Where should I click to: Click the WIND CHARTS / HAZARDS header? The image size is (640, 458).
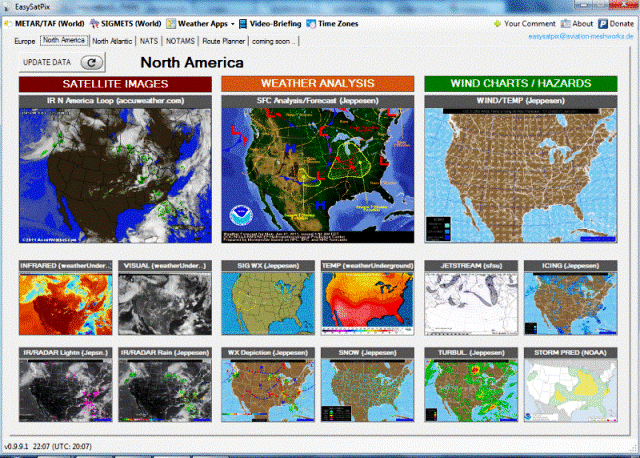(x=521, y=84)
